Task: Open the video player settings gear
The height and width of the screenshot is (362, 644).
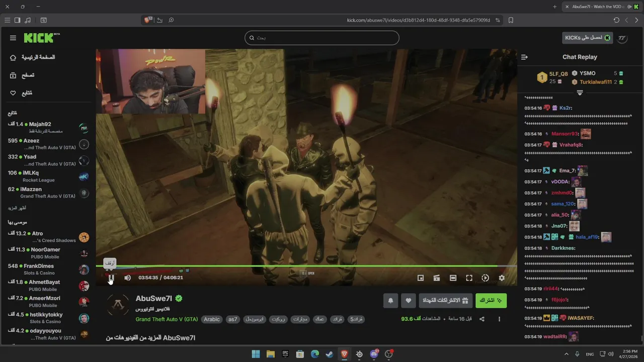Action: [502, 278]
